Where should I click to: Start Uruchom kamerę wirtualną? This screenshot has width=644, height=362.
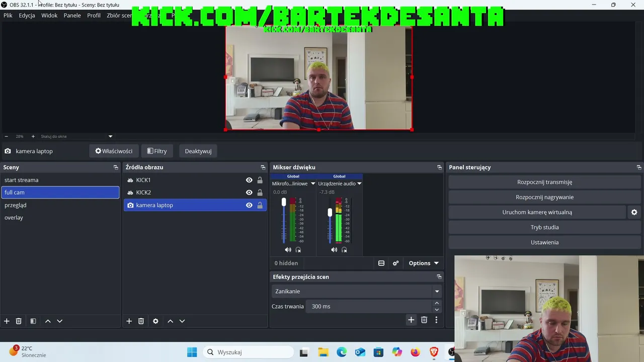[x=537, y=212]
